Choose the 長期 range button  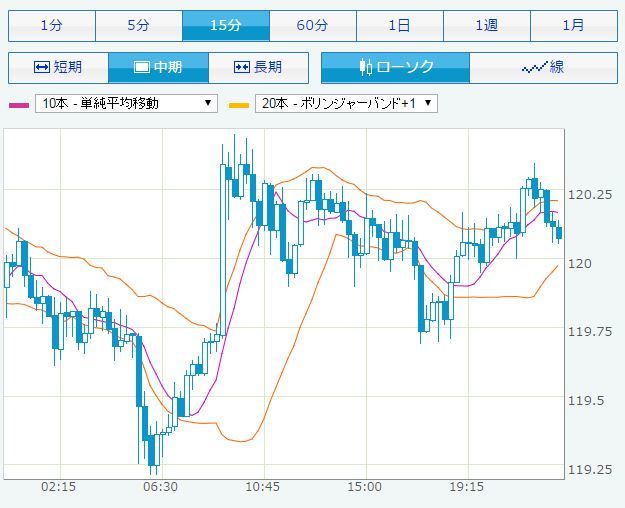click(258, 67)
